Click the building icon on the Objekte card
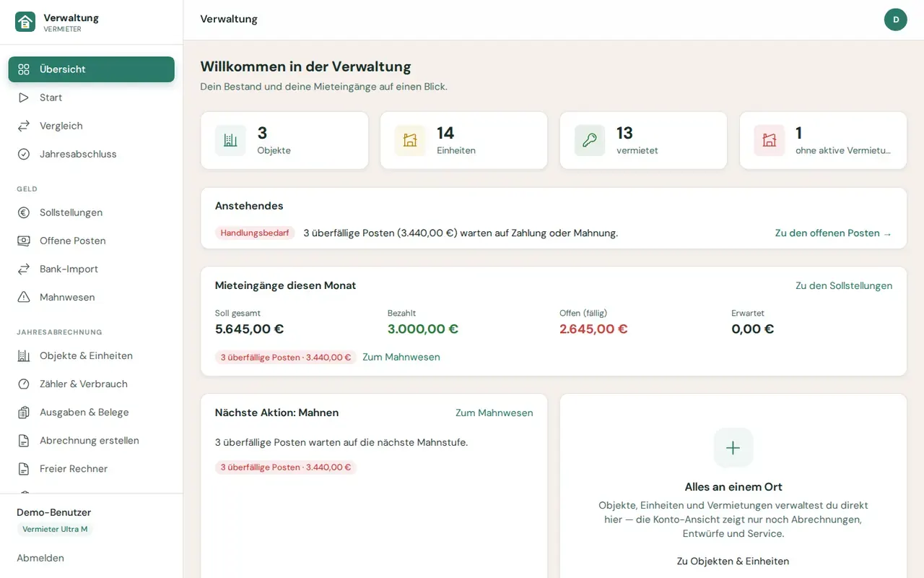Image resolution: width=924 pixels, height=578 pixels. pos(230,140)
